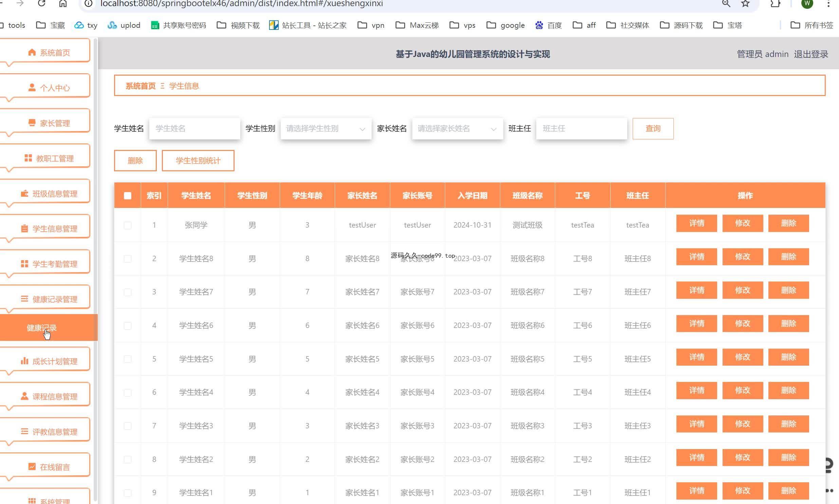Check the row for 学生姓名5
Viewport: 839px width, 504px height.
(127, 359)
